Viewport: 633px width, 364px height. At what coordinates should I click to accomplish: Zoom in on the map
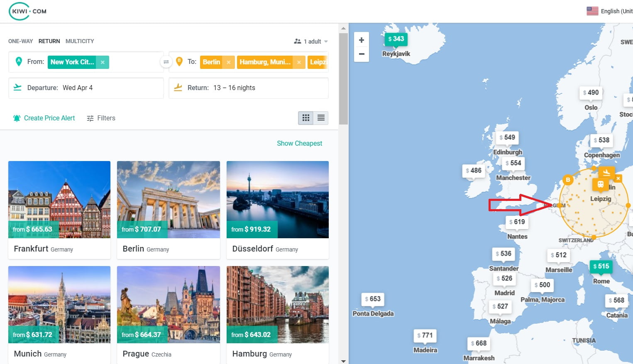pyautogui.click(x=362, y=40)
